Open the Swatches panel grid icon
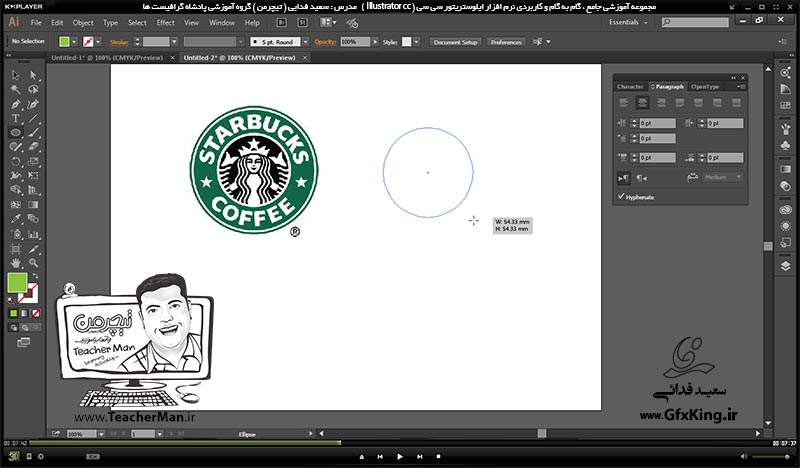The width and height of the screenshot is (800, 468). pos(785,106)
